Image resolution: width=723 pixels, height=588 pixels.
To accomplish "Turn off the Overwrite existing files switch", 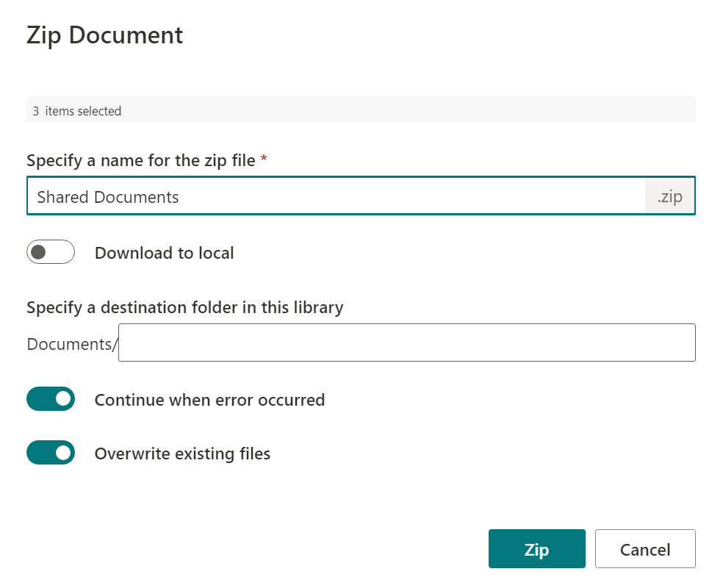I will click(x=51, y=453).
